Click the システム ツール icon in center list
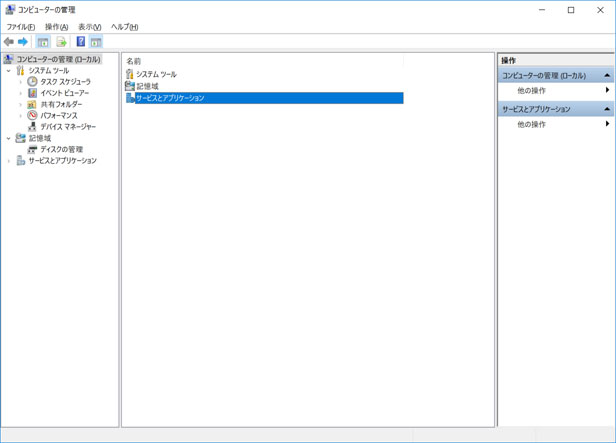The height and width of the screenshot is (443, 616). [x=130, y=74]
